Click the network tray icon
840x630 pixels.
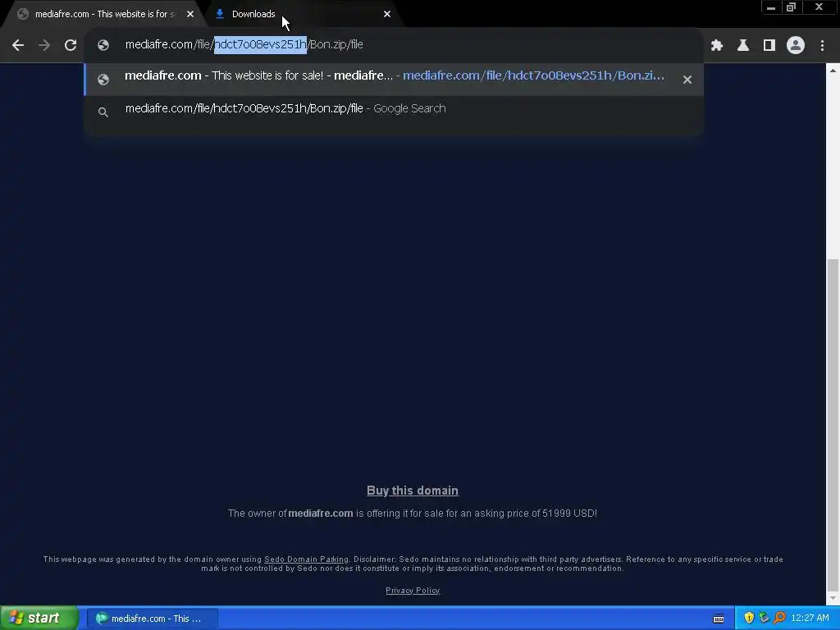[764, 619]
